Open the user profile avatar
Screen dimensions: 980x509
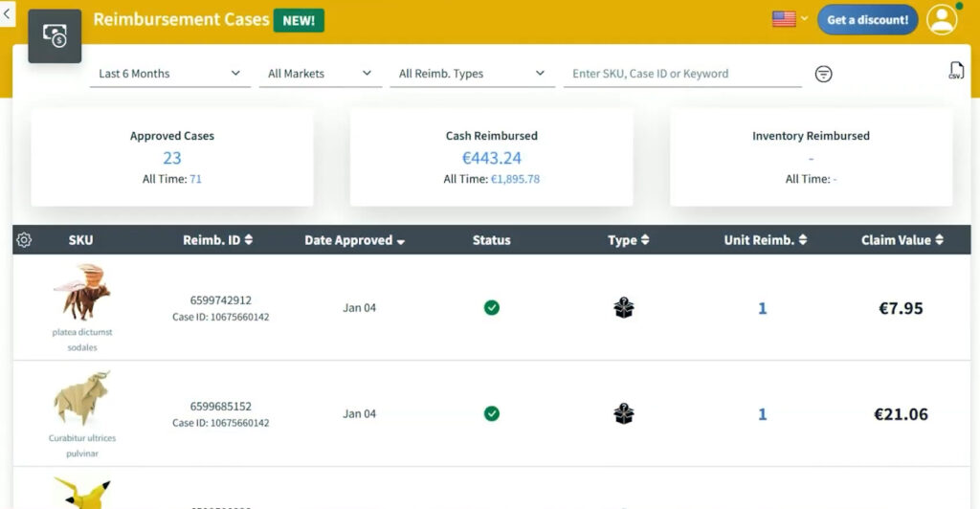pyautogui.click(x=942, y=20)
